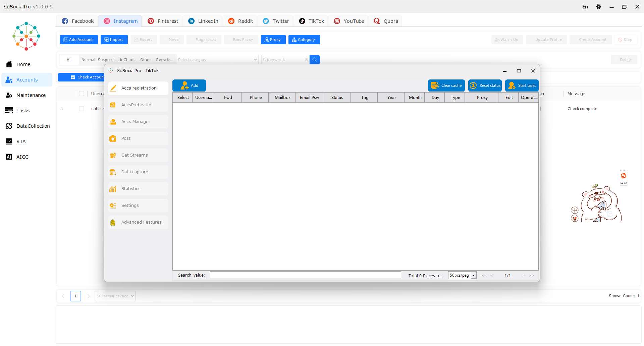The image size is (644, 346).
Task: Click the Status column header
Action: pos(337,98)
